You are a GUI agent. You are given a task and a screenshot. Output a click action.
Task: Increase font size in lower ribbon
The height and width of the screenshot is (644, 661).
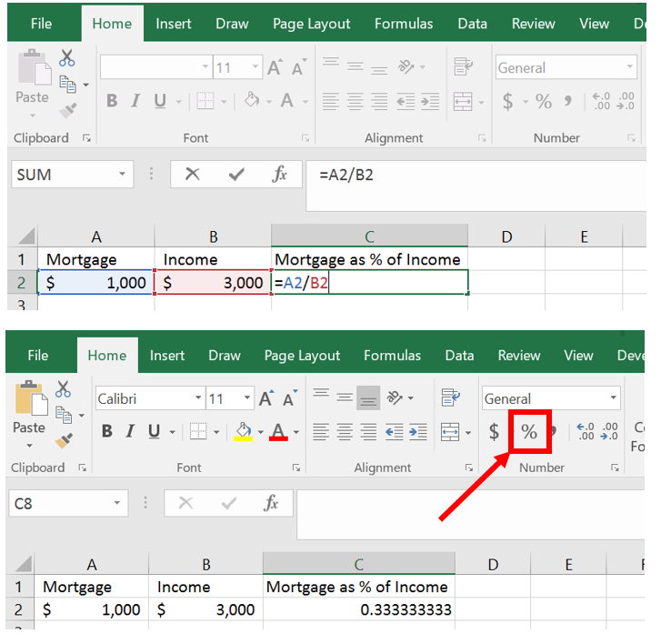[266, 397]
